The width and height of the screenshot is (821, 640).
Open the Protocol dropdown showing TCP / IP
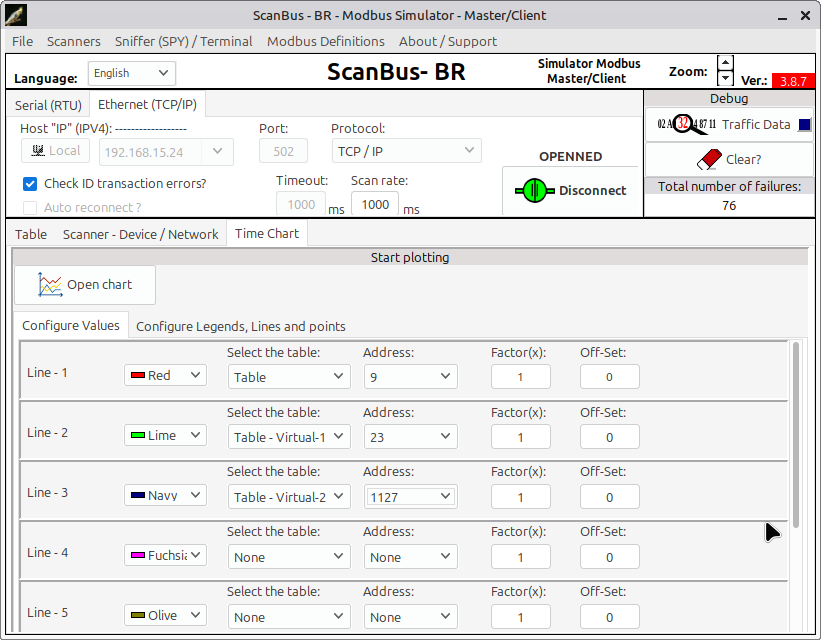click(406, 150)
